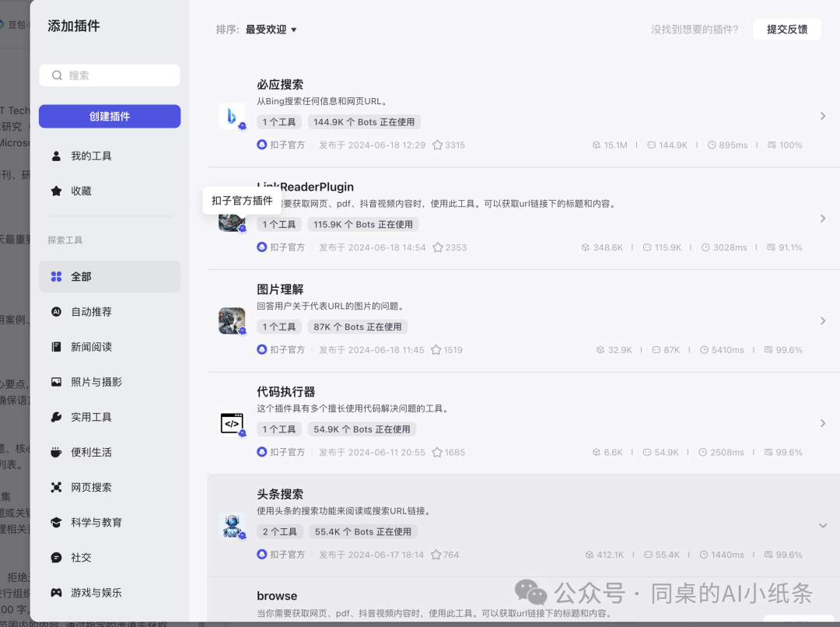Click the 图片理解 robot avatar
This screenshot has width=840, height=627.
[232, 321]
